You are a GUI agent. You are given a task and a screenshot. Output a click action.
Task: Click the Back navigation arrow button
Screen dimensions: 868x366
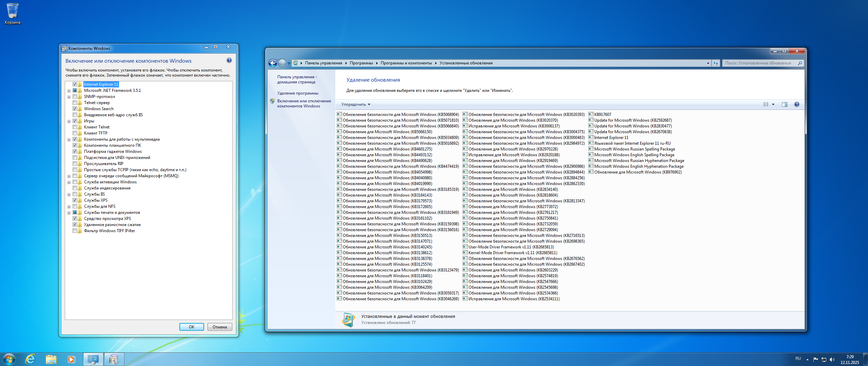[x=273, y=63]
